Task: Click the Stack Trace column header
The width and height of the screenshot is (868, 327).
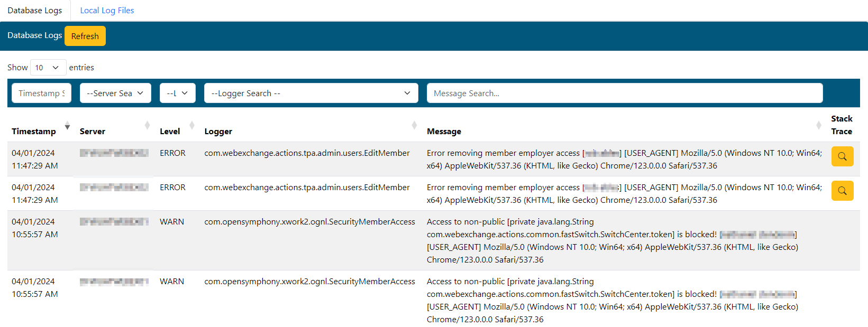Action: (x=841, y=125)
